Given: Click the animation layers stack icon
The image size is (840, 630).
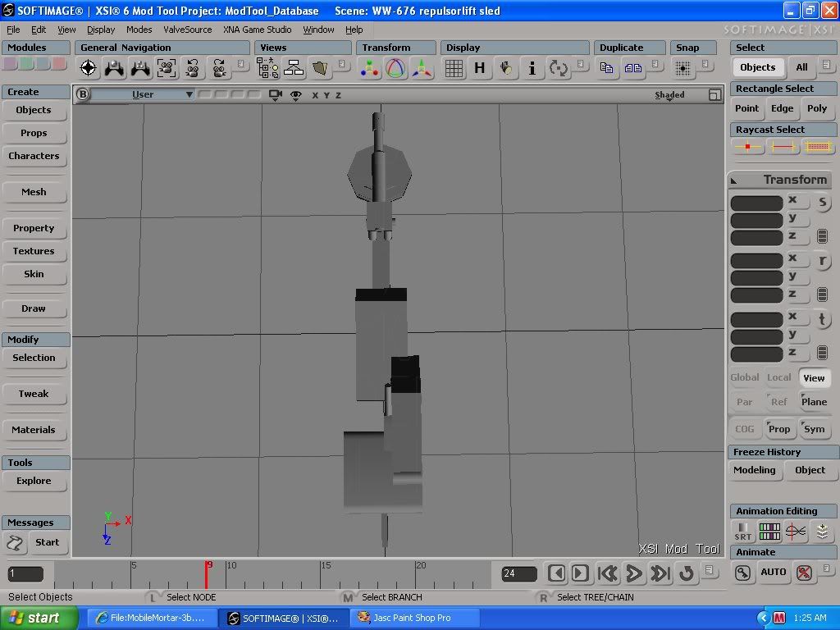Looking at the screenshot, I should tap(822, 531).
